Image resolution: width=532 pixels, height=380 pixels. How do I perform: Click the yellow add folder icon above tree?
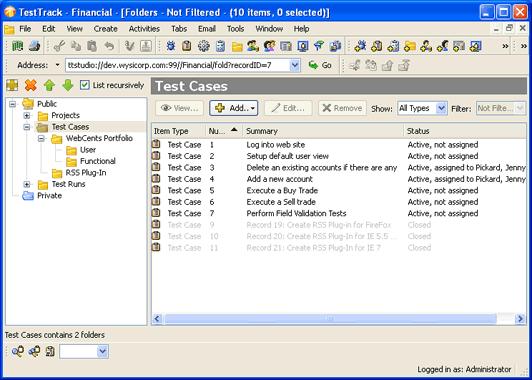[12, 86]
